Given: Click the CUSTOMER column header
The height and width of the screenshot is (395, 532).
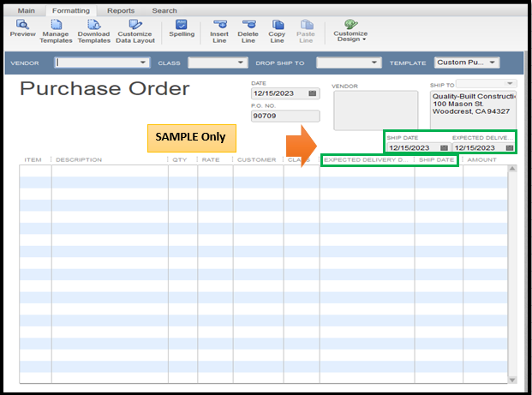Looking at the screenshot, I should (256, 160).
